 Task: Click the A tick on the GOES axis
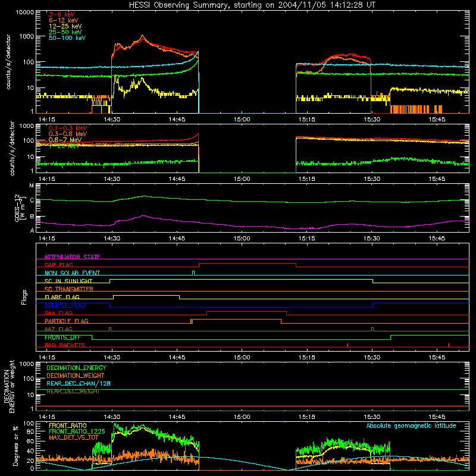pos(32,230)
